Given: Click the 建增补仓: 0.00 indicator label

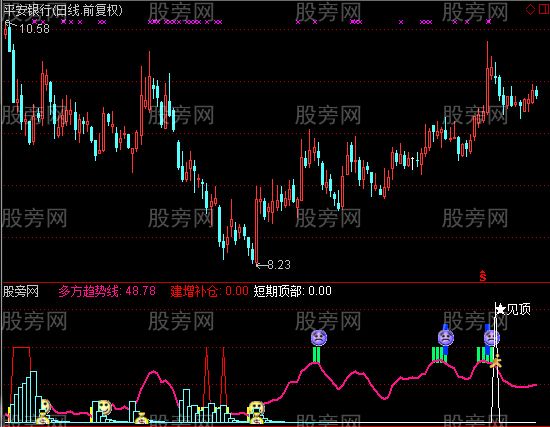Looking at the screenshot, I should (209, 291).
